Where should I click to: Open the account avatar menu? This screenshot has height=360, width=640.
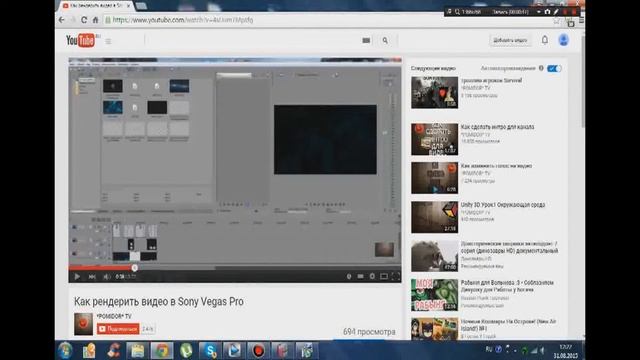(x=564, y=40)
